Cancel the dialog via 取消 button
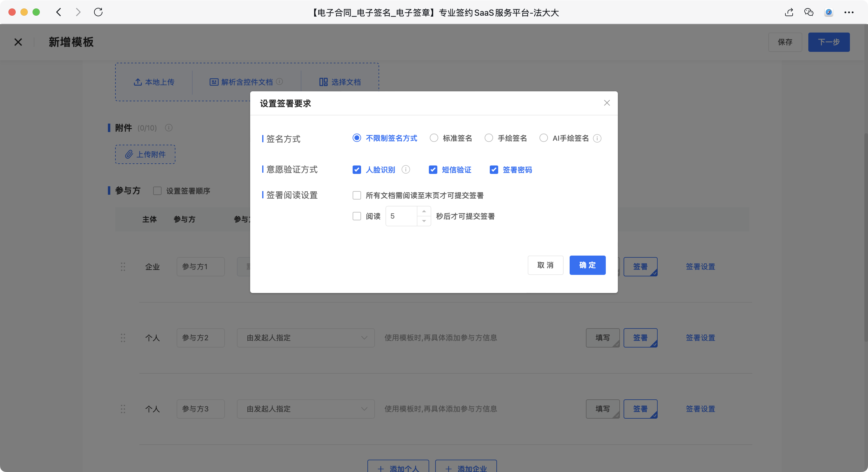This screenshot has height=472, width=868. coord(545,265)
